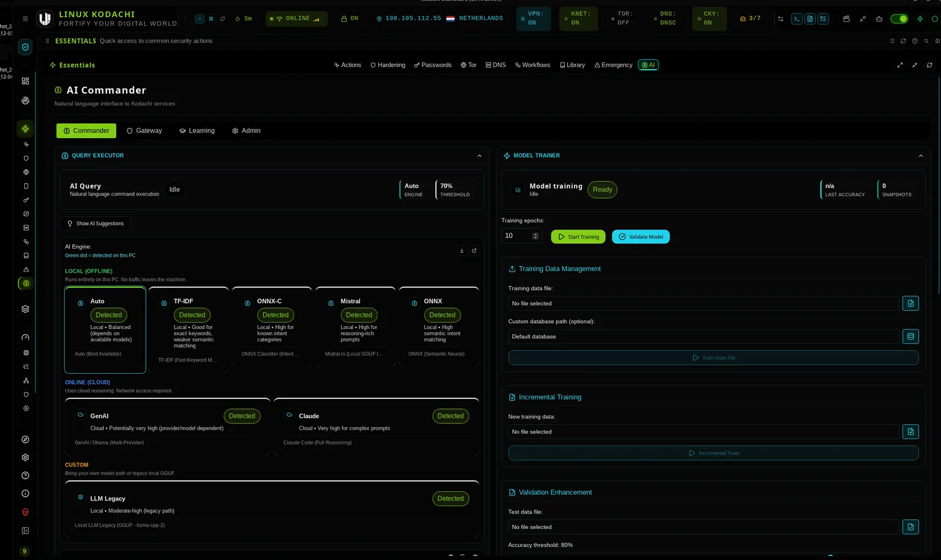Open the dashboard grid icon in the sidebar
The width and height of the screenshot is (941, 560).
click(25, 81)
